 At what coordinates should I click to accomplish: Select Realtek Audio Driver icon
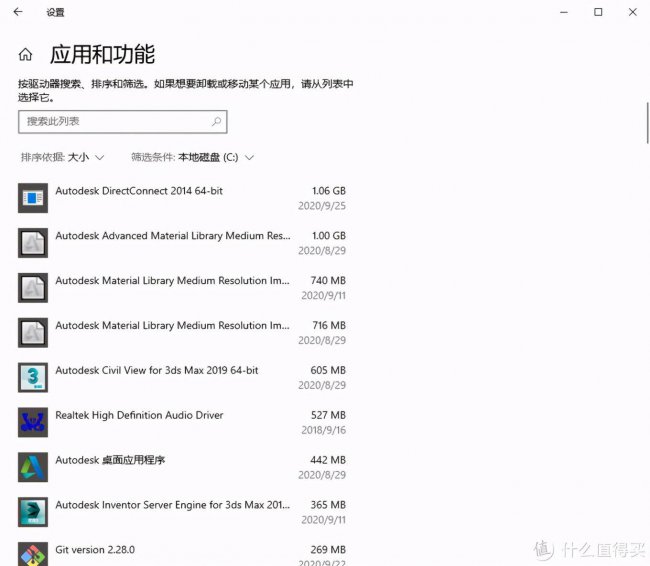(33, 422)
